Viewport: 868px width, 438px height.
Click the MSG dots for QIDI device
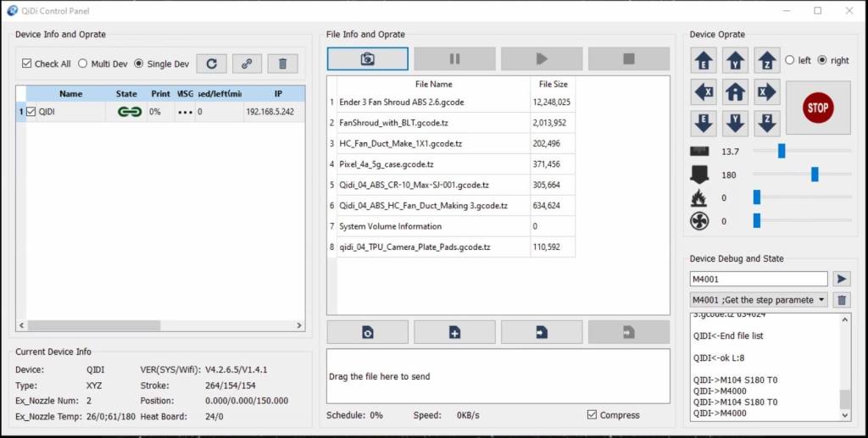click(186, 112)
